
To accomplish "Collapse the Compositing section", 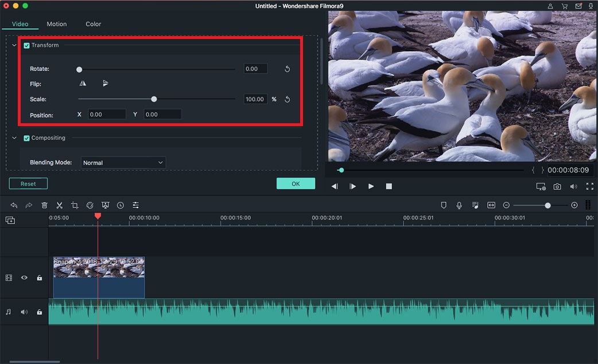I will click(14, 138).
